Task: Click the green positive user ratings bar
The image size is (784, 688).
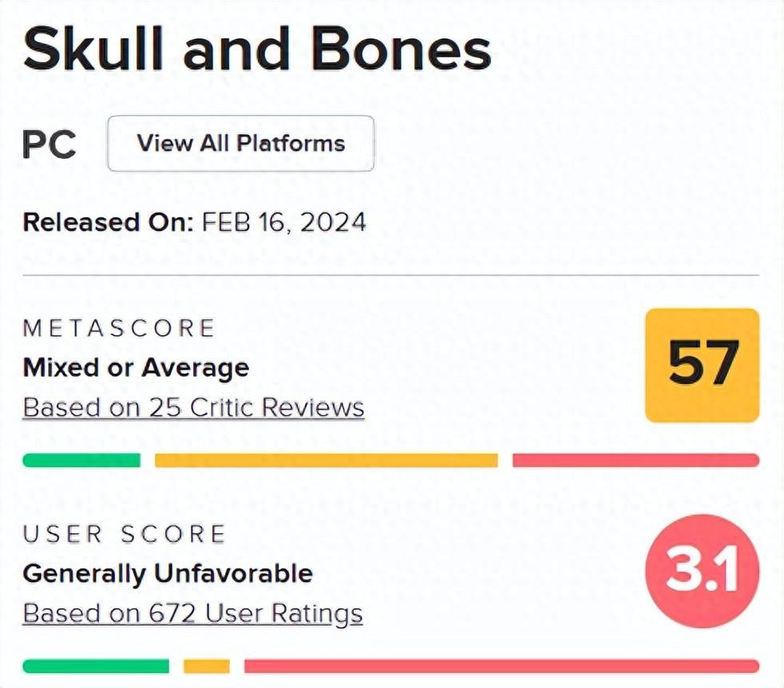Action: tap(96, 666)
